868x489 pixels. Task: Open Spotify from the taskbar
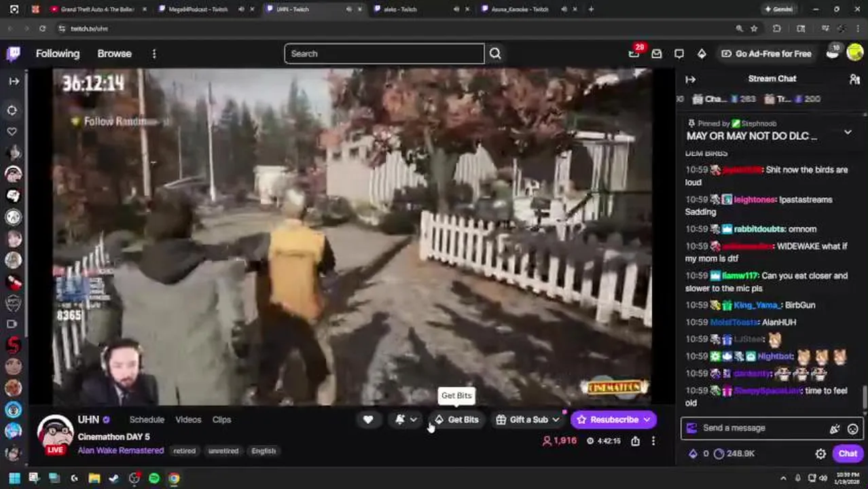(x=154, y=479)
